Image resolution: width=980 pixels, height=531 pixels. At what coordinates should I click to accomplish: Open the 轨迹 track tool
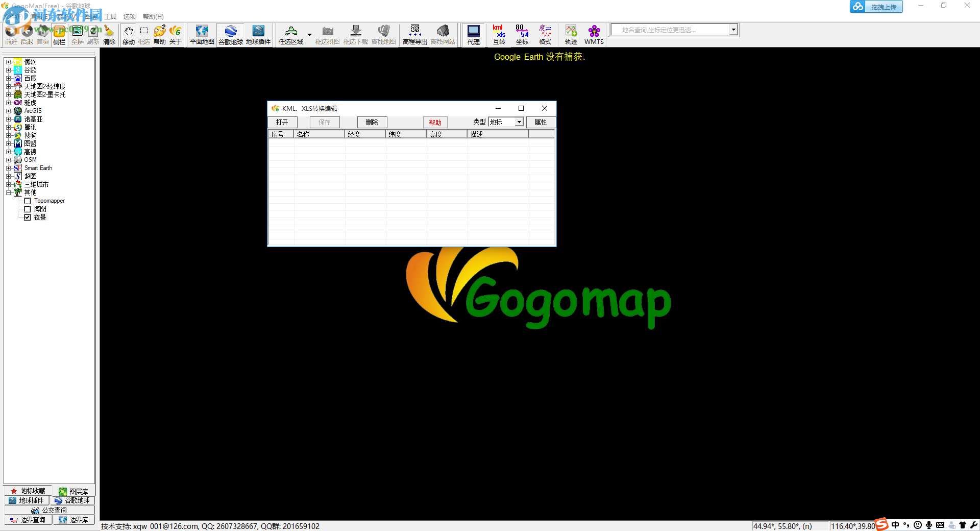571,35
